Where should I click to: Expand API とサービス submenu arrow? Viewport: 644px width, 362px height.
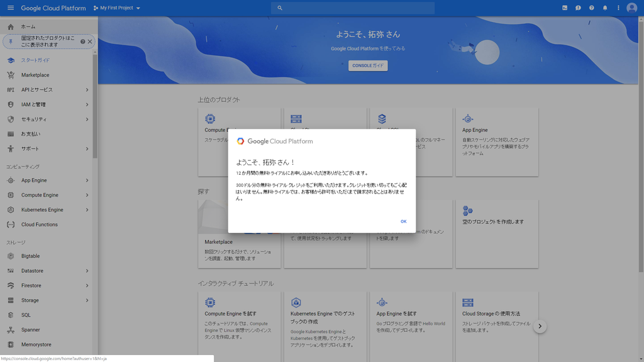(87, 90)
